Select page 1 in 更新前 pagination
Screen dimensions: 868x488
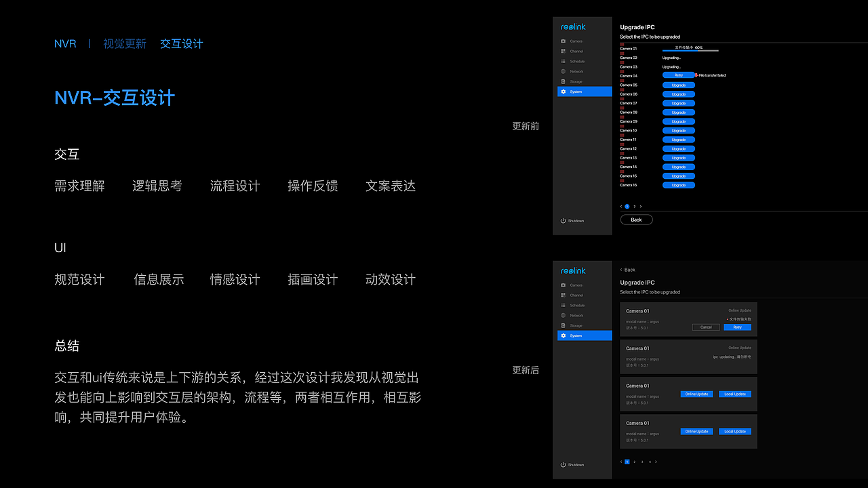[x=627, y=206]
